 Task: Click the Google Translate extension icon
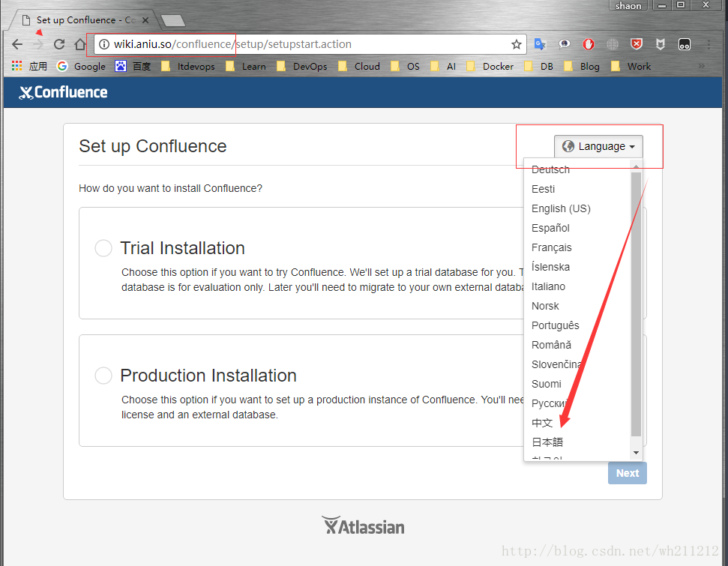[540, 44]
